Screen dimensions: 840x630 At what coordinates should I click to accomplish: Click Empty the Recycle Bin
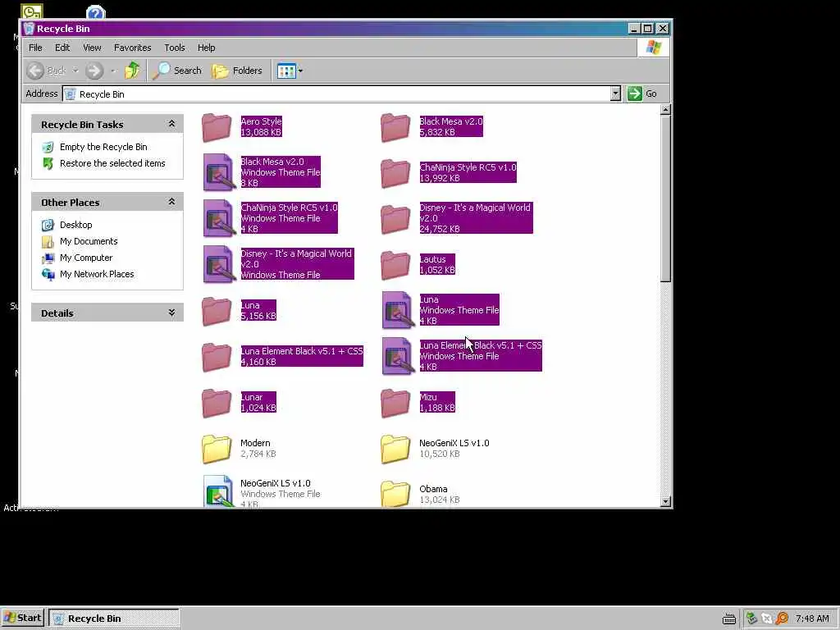(103, 147)
